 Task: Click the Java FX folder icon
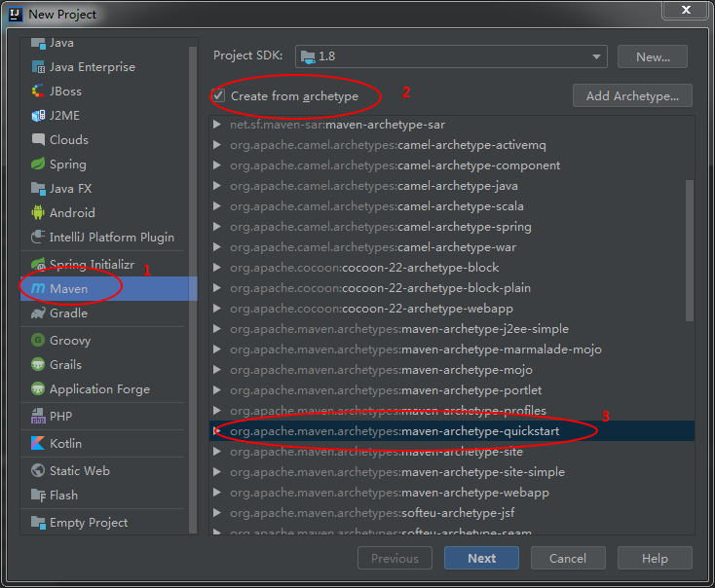38,188
